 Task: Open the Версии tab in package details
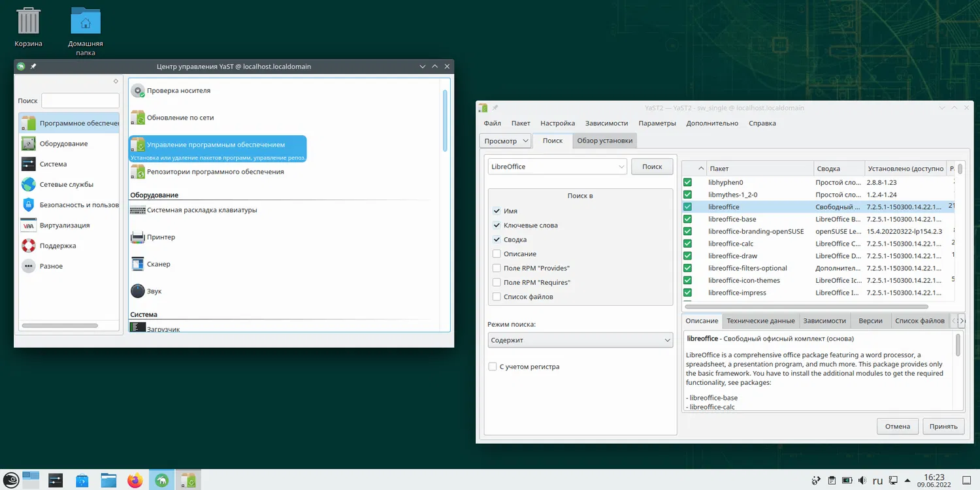click(x=870, y=321)
